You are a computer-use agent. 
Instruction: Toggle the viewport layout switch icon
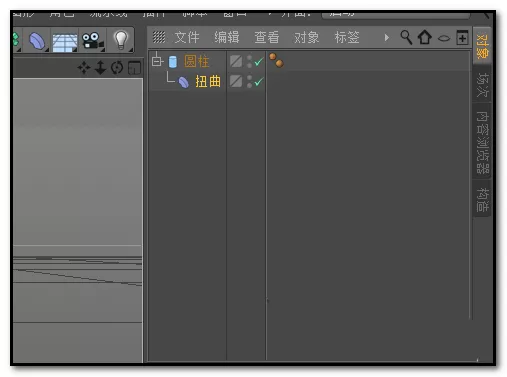click(x=134, y=68)
